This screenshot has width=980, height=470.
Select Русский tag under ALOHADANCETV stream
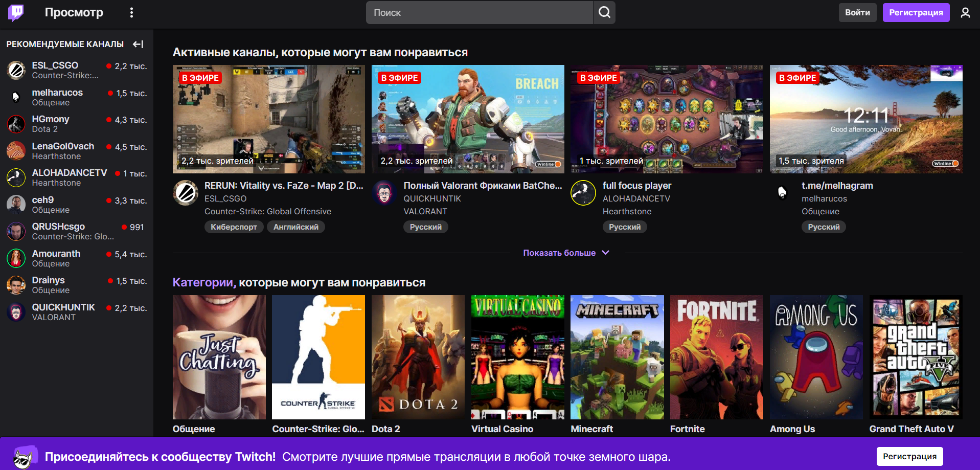click(625, 227)
